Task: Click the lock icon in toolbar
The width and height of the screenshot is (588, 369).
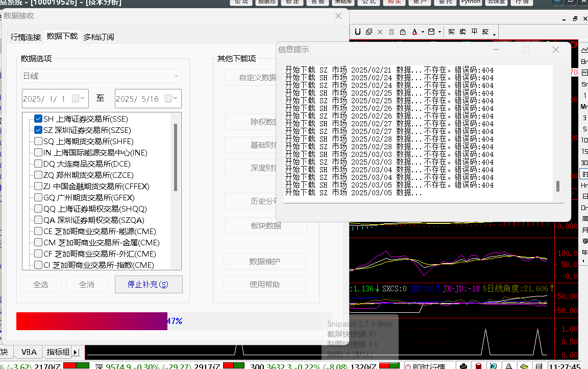Action: tap(402, 32)
